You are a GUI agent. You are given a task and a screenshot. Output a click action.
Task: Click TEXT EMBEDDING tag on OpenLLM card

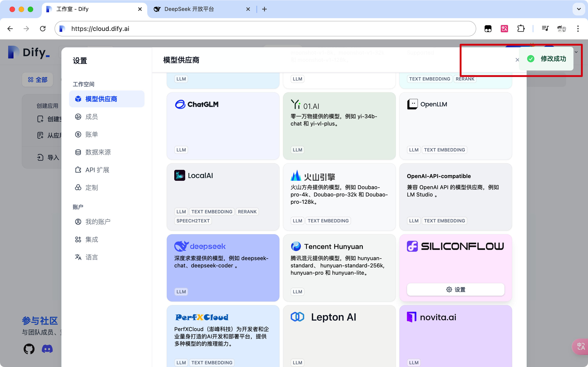coord(444,150)
